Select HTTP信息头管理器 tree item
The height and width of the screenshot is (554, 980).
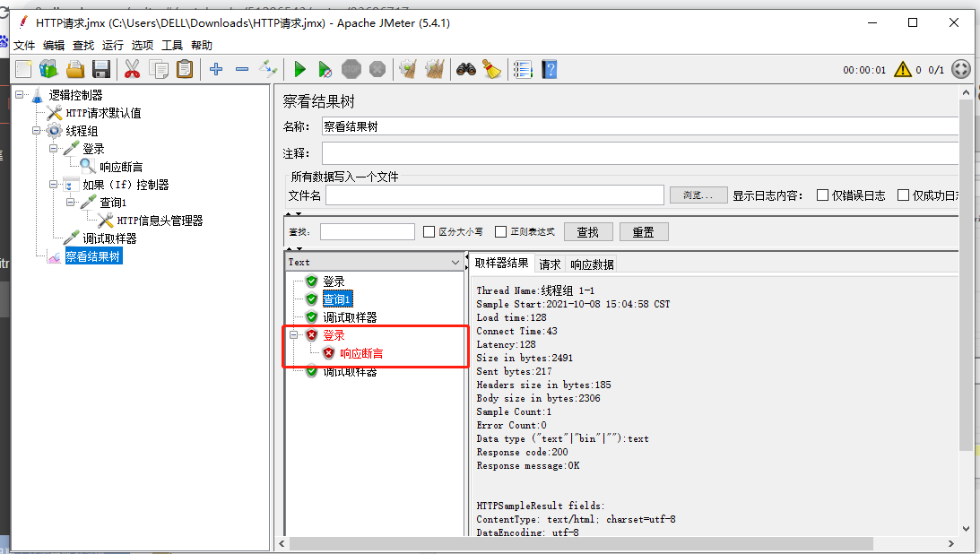(x=160, y=221)
